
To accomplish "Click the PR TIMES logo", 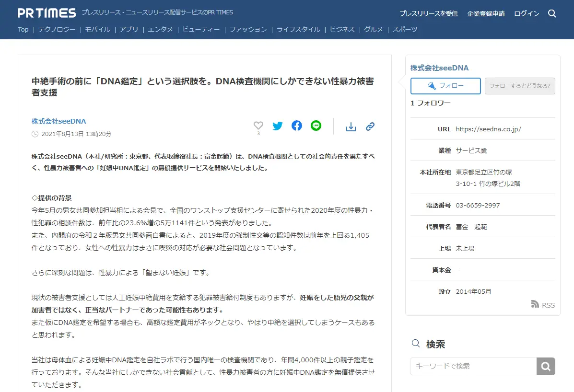I will pyautogui.click(x=47, y=13).
